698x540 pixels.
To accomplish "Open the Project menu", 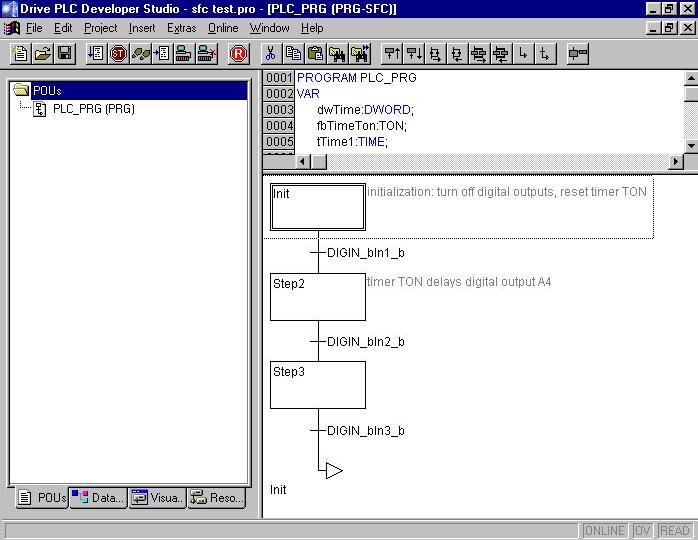I will 100,28.
